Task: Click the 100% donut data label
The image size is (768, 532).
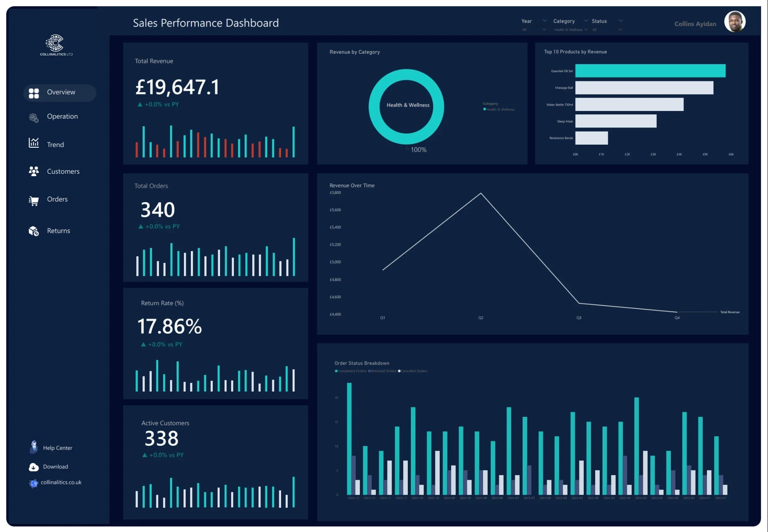Action: click(419, 150)
